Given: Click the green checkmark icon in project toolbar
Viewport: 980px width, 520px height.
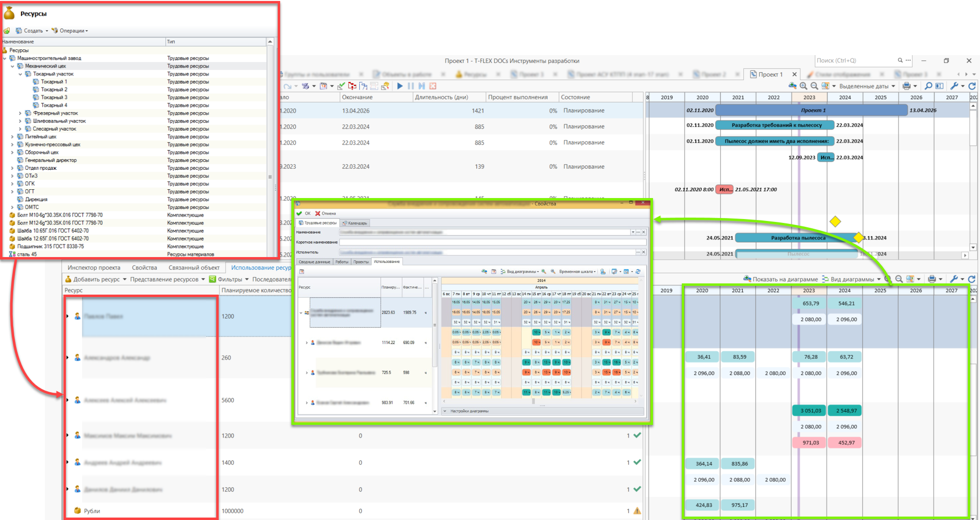Looking at the screenshot, I should 341,86.
